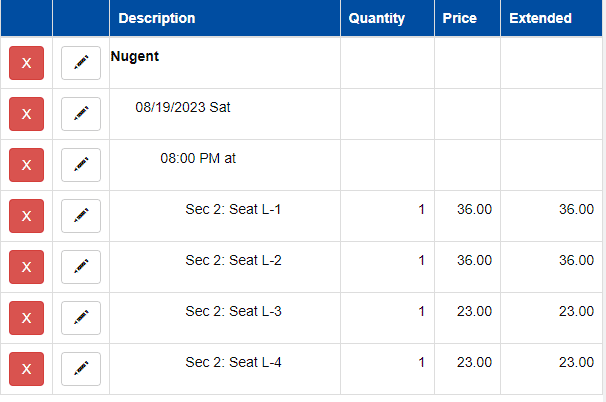This screenshot has height=402, width=606.
Task: Edit the Nugent entry with pencil icon
Action: tap(81, 63)
